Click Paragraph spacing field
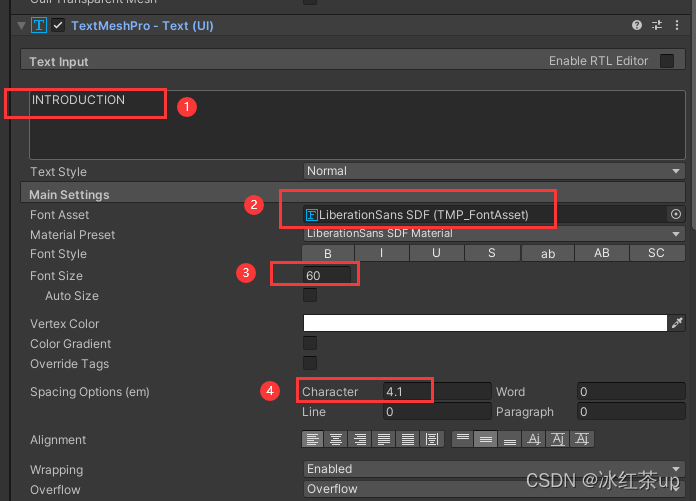The width and height of the screenshot is (696, 501). pyautogui.click(x=631, y=411)
